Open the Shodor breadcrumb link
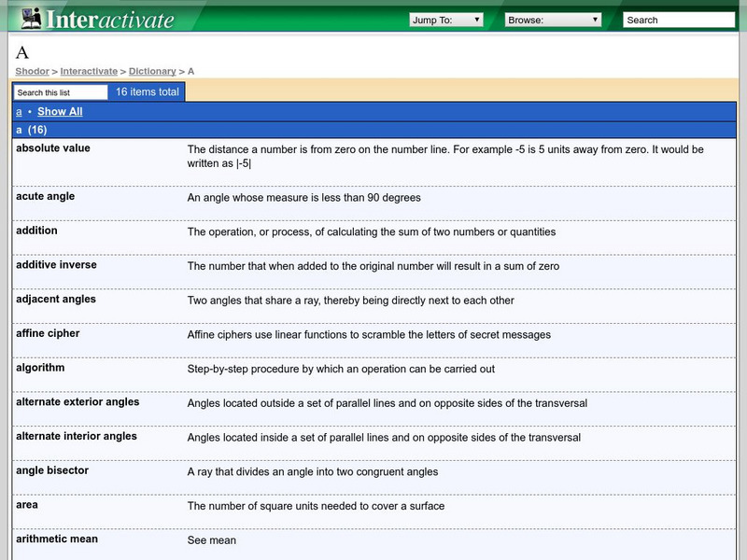The width and height of the screenshot is (747, 560). 32,71
